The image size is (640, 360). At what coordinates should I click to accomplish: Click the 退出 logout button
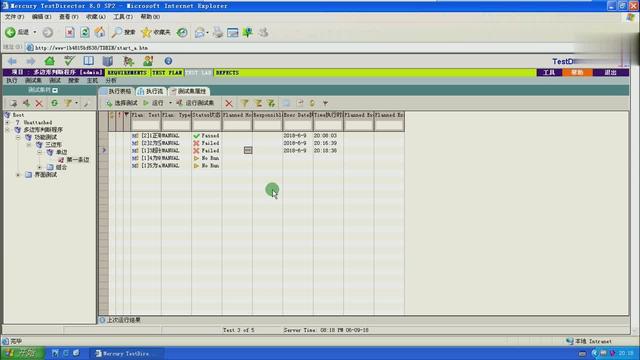(x=611, y=73)
